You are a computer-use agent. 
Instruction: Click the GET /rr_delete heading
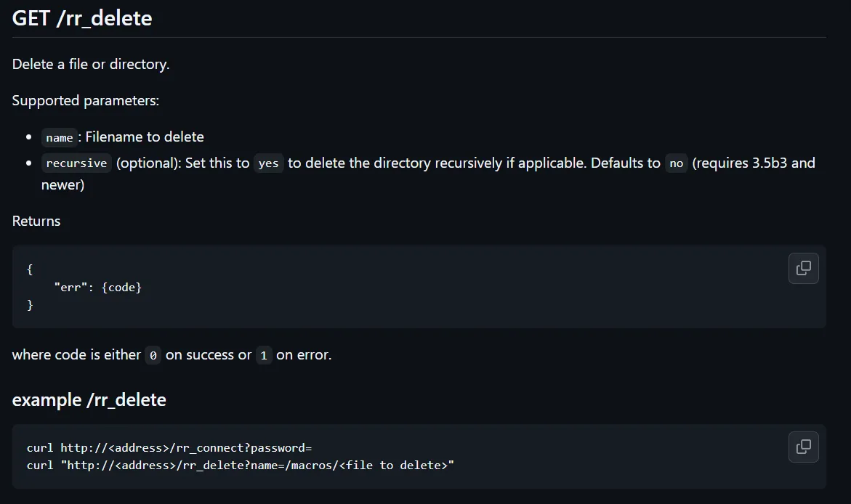click(x=82, y=18)
